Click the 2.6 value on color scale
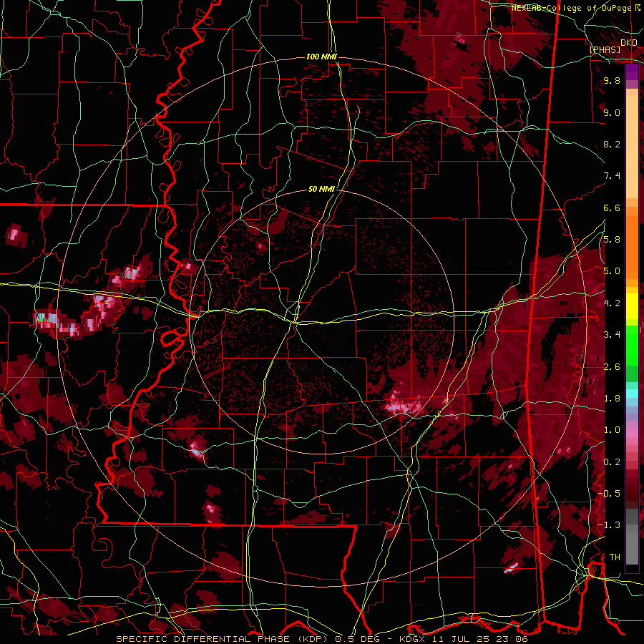 click(x=612, y=367)
